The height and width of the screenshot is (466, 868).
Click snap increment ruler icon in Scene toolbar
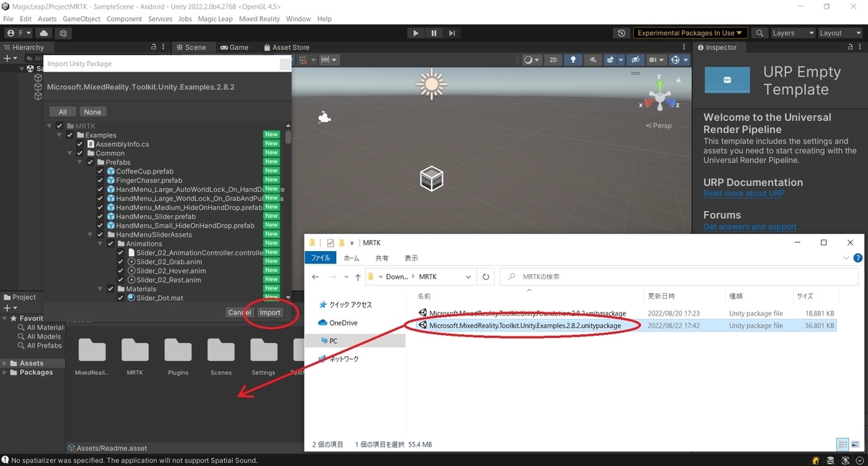tap(328, 60)
